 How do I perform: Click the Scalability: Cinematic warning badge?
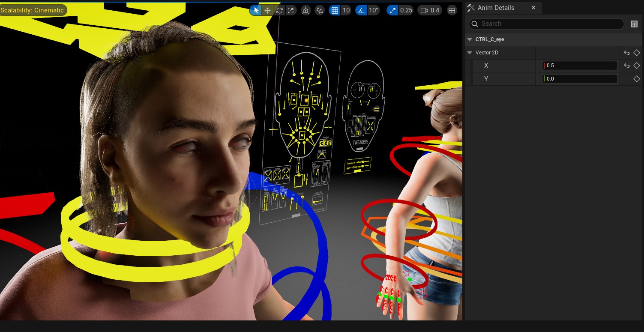[x=33, y=10]
